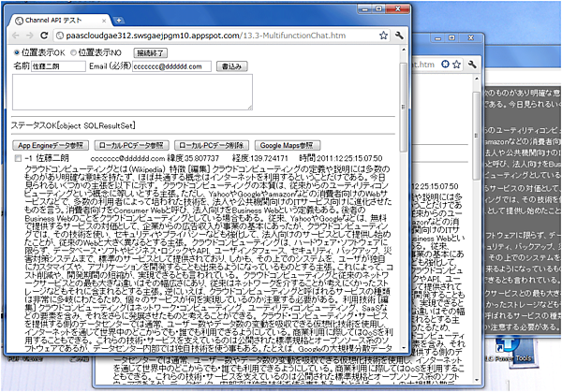The image size is (562, 392).
Task: Click the back window scrollbar down arrow
Action: (477, 380)
